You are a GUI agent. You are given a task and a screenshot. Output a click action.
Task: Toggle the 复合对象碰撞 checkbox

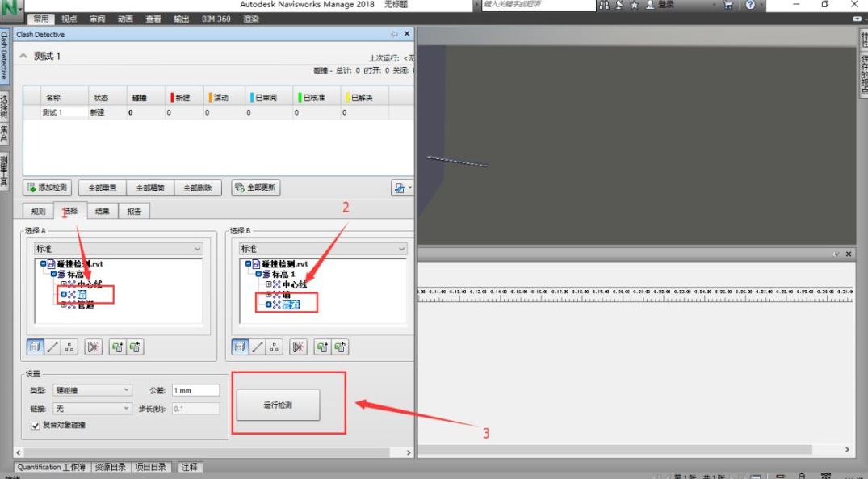click(36, 426)
